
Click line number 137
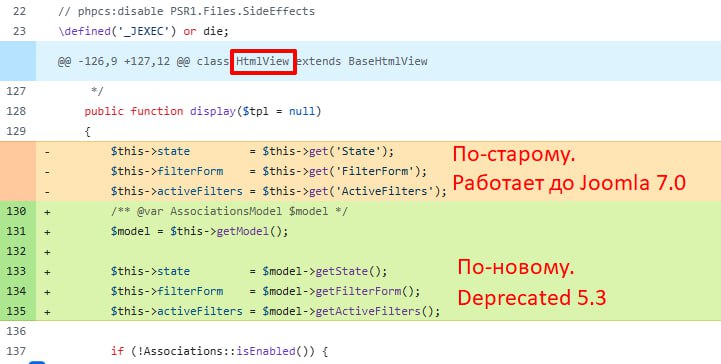(16, 351)
